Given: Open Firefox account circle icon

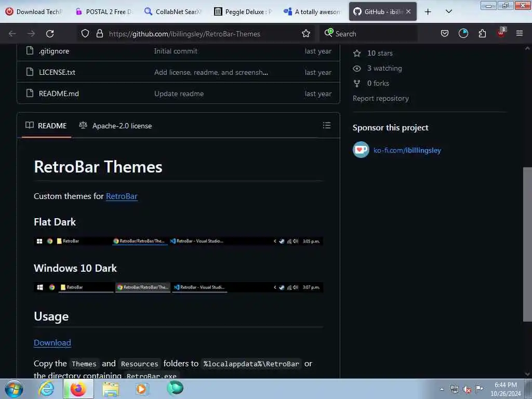Looking at the screenshot, I should coord(463,33).
